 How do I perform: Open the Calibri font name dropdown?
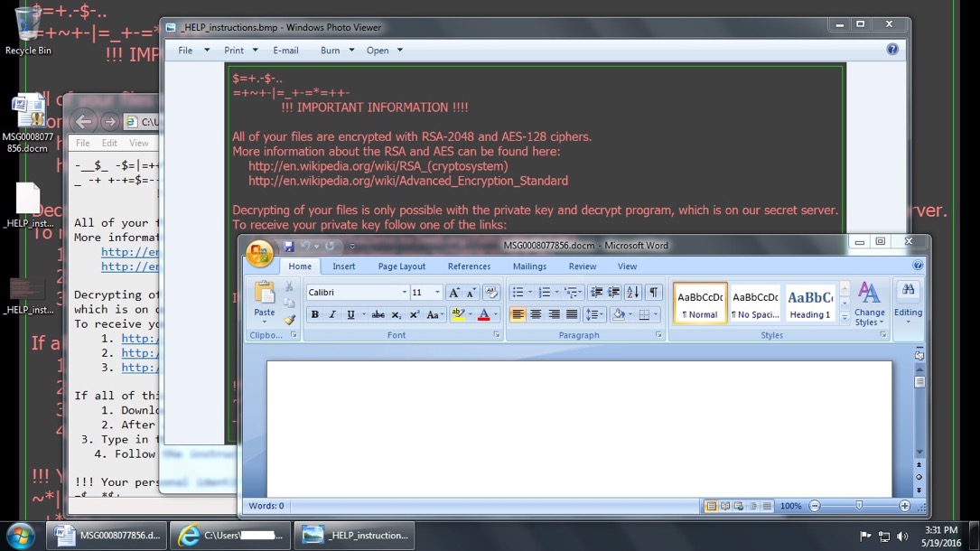coord(404,293)
